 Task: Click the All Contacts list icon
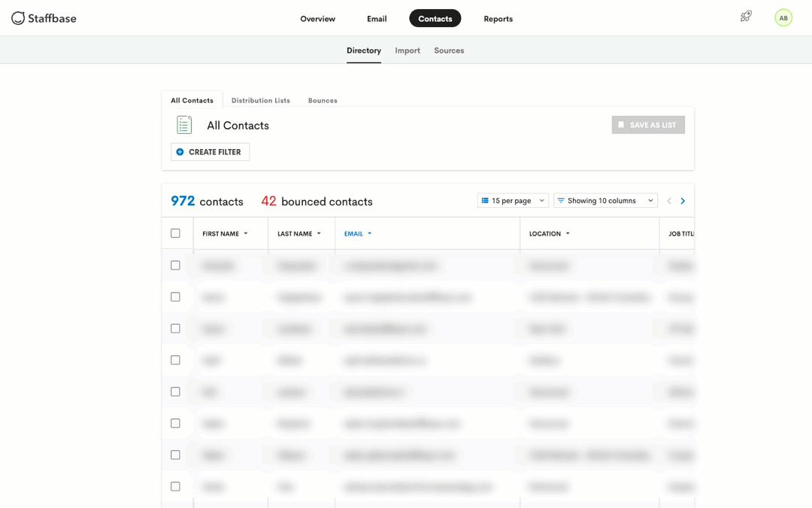click(184, 125)
